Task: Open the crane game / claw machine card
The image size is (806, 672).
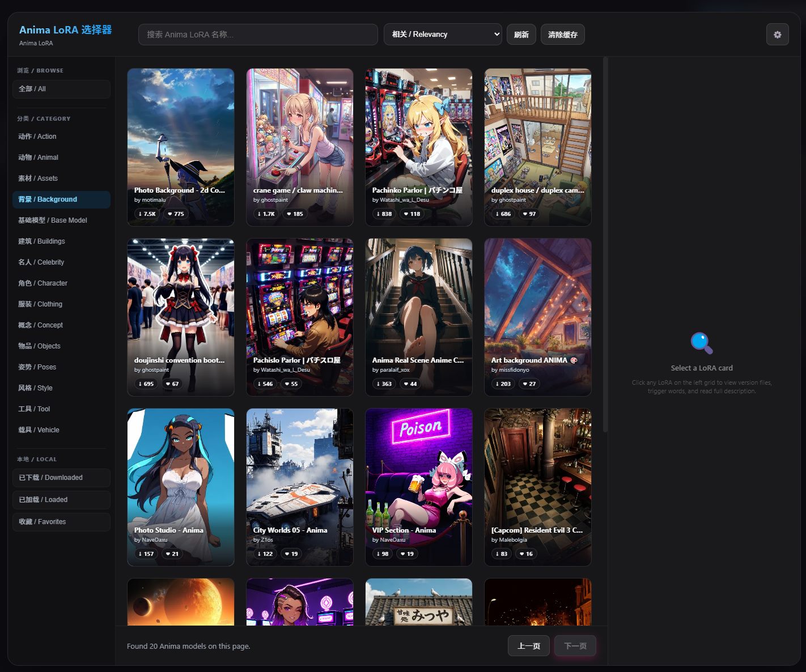Action: coord(300,147)
